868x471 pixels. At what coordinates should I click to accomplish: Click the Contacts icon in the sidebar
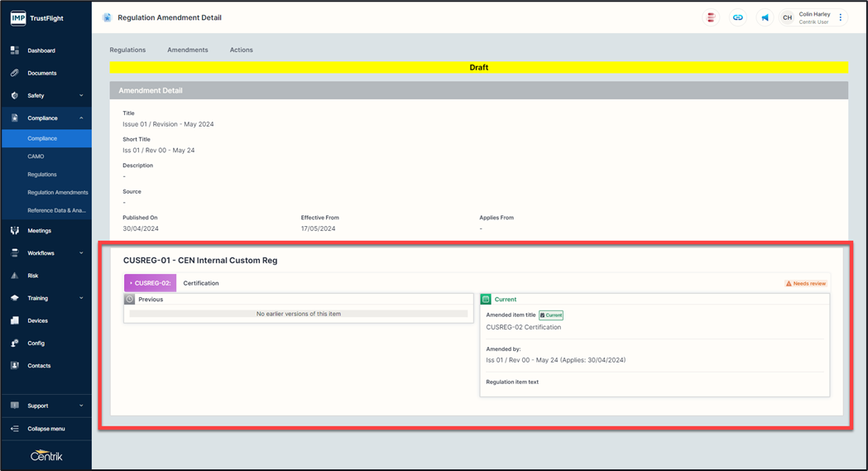14,365
